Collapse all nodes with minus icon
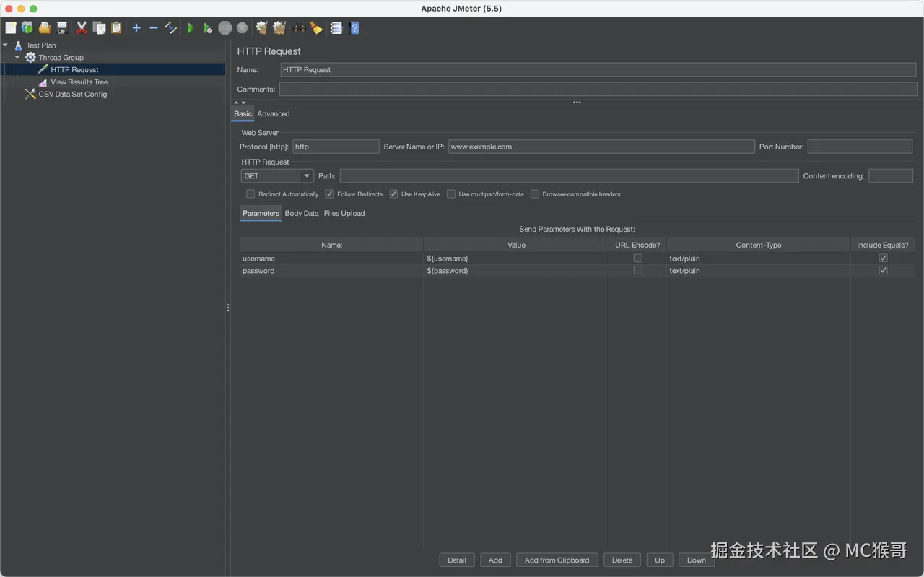This screenshot has width=924, height=577. (154, 28)
